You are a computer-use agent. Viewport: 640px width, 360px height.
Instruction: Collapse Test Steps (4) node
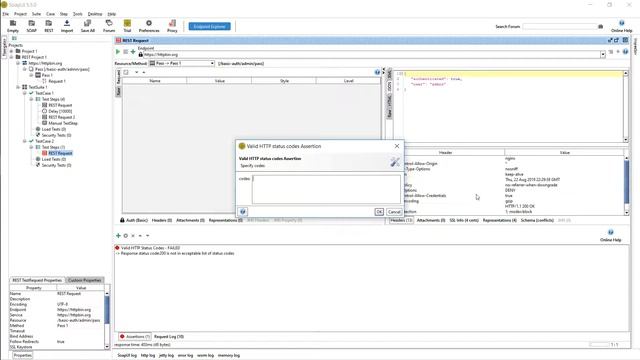pos(31,99)
